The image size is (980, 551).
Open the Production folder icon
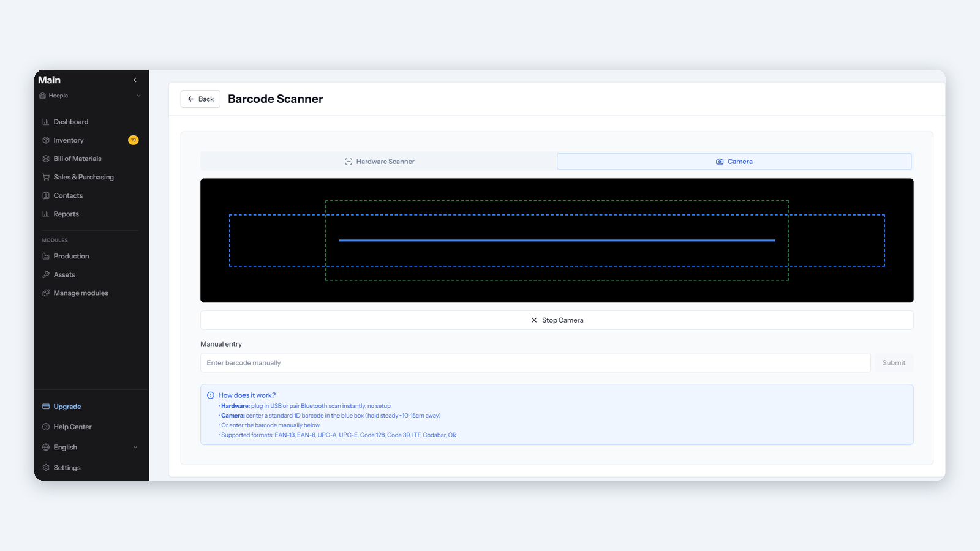(46, 256)
